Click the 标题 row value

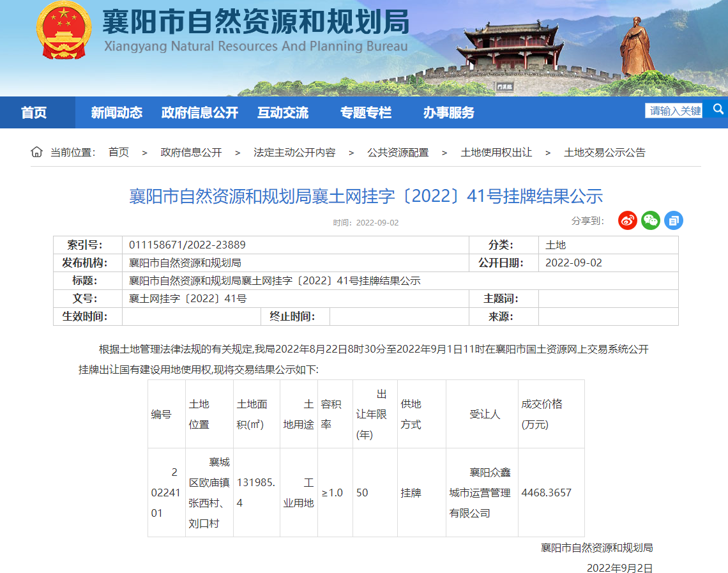pyautogui.click(x=275, y=280)
